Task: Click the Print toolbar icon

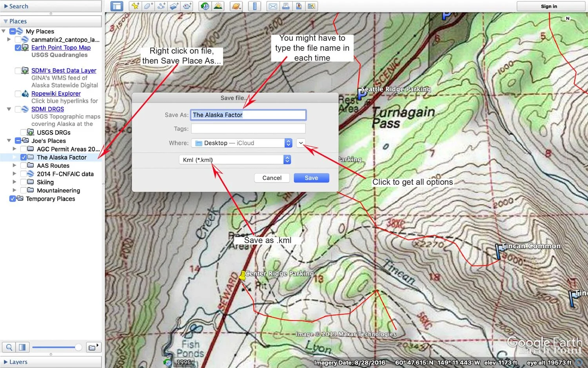Action: click(x=286, y=6)
